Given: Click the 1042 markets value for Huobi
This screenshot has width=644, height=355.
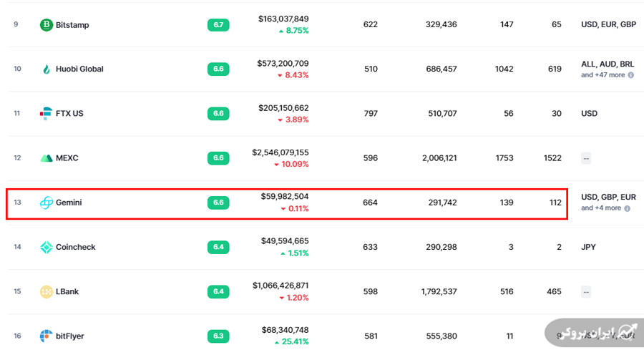Looking at the screenshot, I should (x=504, y=69).
